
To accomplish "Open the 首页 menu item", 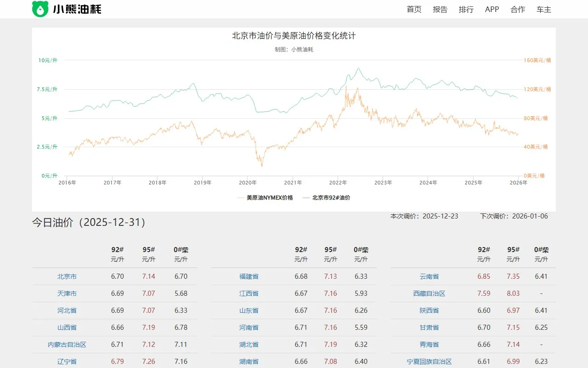I will [413, 9].
